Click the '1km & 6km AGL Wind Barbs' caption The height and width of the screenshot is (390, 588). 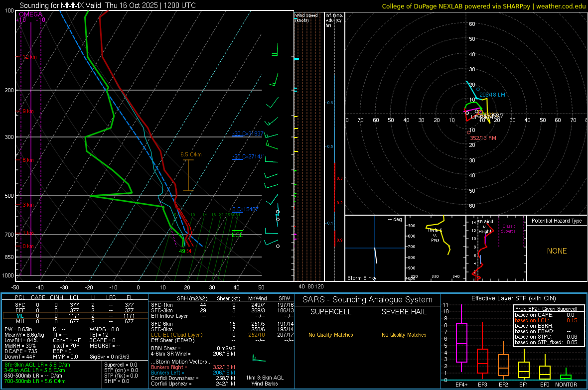265,381
